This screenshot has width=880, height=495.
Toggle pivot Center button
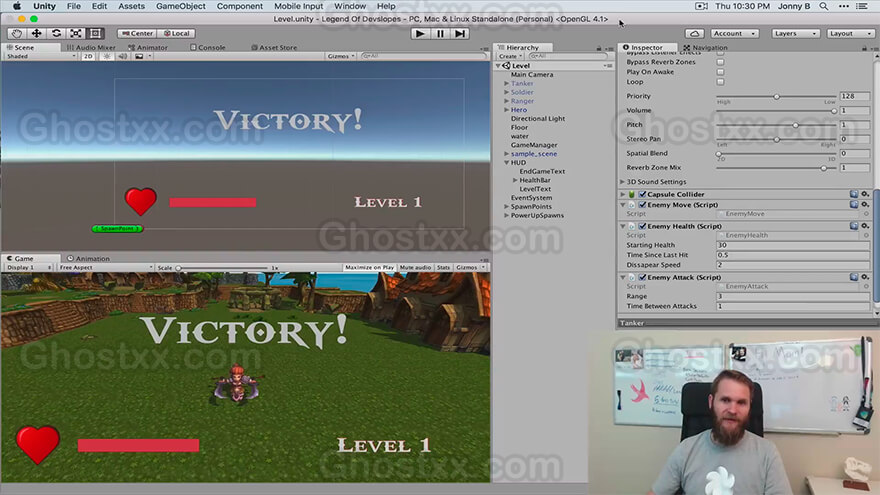click(x=137, y=34)
